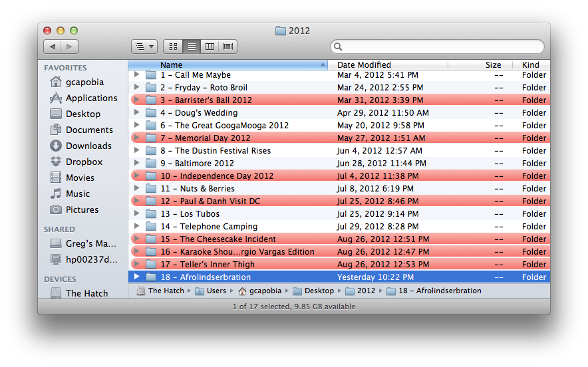Select folder icon of 15 – The Cheesecake Incident

pyautogui.click(x=151, y=239)
